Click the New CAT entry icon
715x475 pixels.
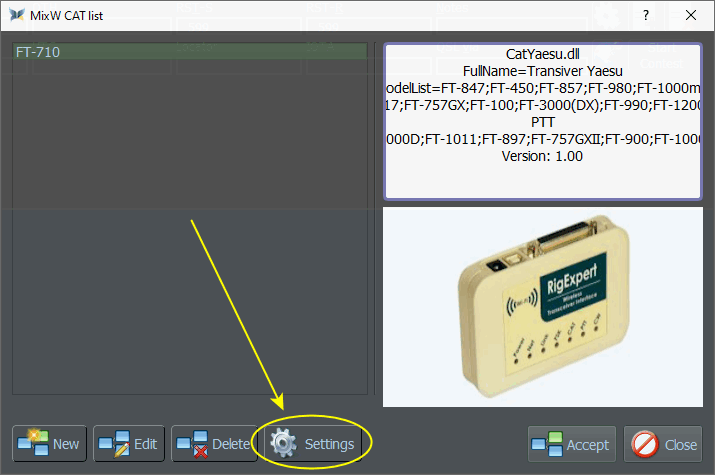point(33,444)
